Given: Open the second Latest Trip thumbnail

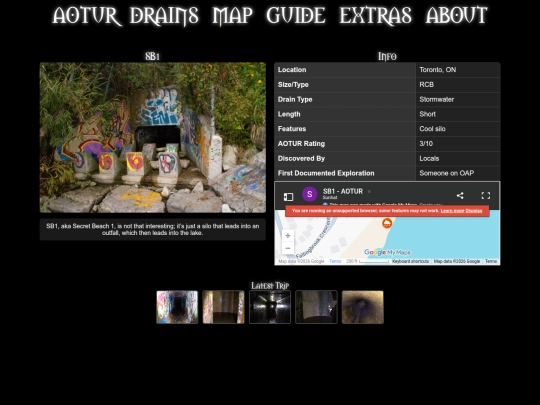Looking at the screenshot, I should click(x=224, y=307).
